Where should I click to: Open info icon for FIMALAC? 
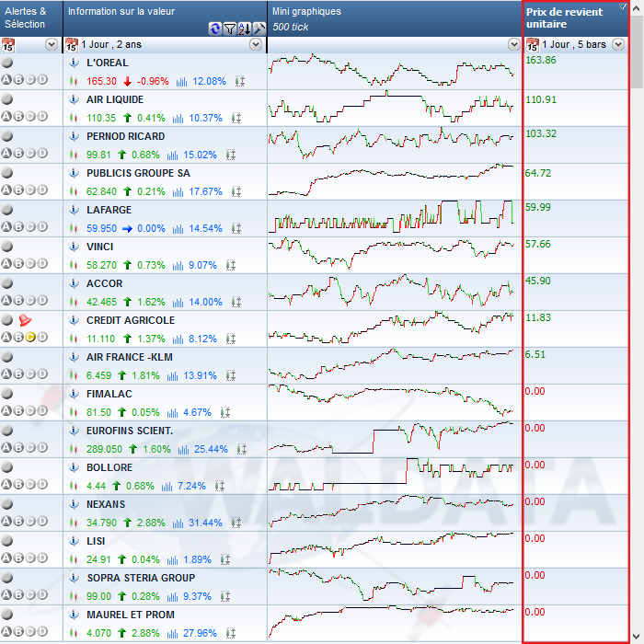pos(74,394)
